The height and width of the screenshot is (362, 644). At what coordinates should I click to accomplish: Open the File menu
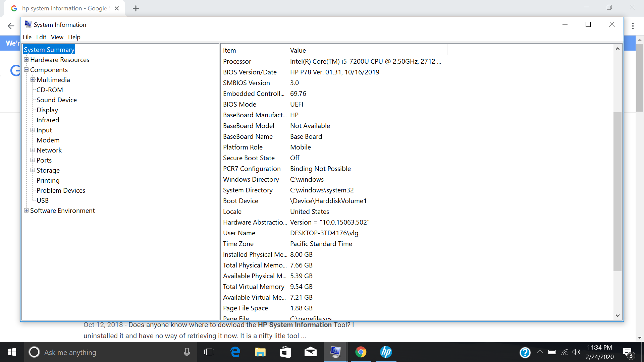[27, 37]
